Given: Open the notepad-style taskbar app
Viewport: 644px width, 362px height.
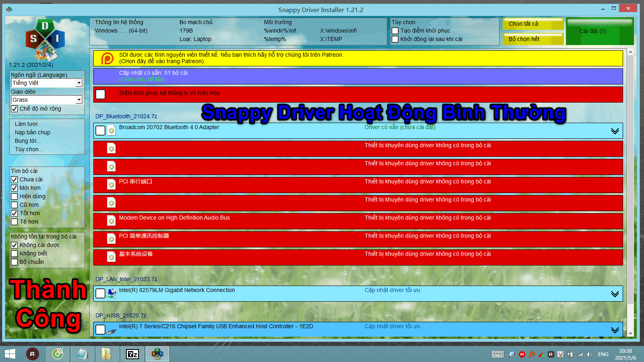Looking at the screenshot, I should click(82, 354).
